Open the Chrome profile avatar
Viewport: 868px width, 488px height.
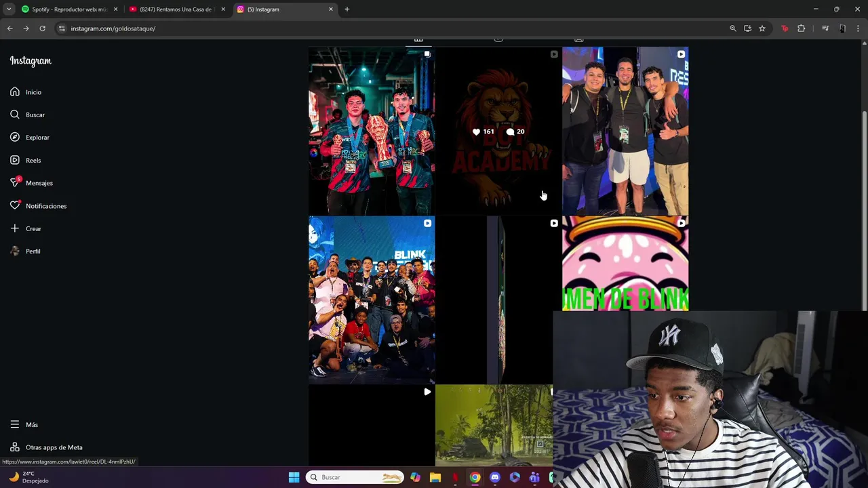coord(842,28)
